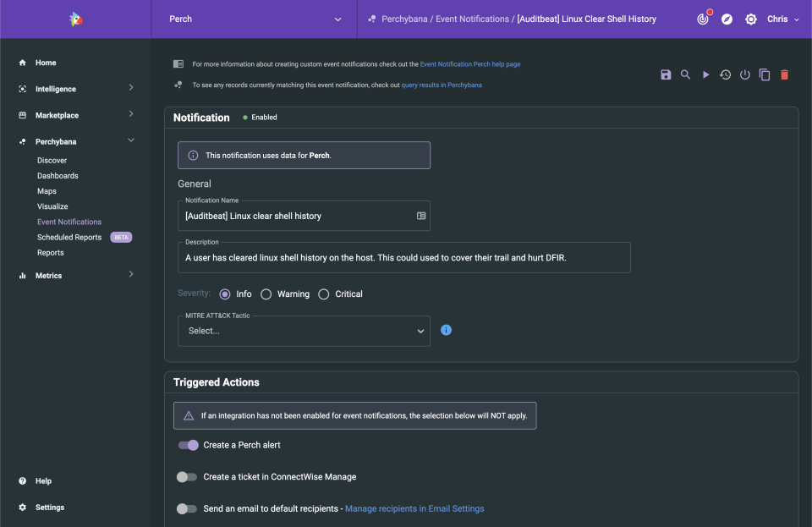Toggle Create a ticket in ConnectWise Manage

(x=187, y=477)
